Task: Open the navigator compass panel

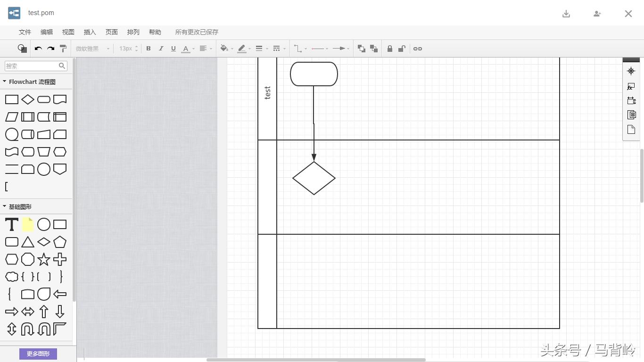Action: pos(631,71)
